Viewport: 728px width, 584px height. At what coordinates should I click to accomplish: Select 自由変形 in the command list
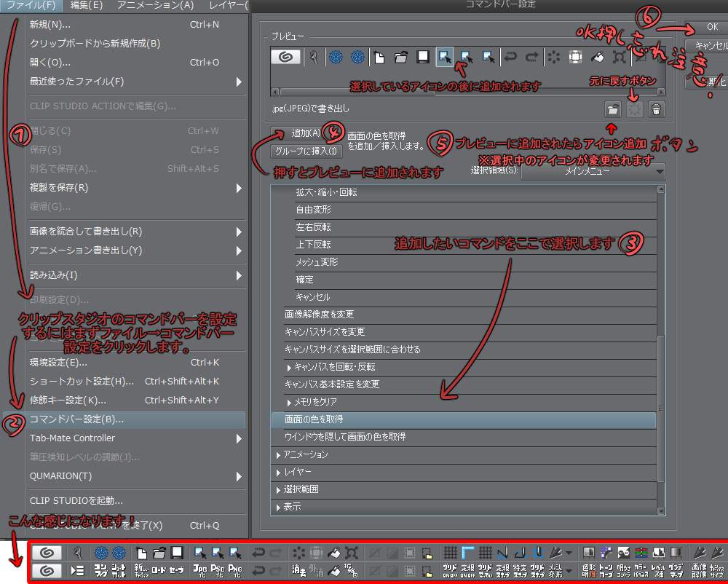tap(475, 210)
